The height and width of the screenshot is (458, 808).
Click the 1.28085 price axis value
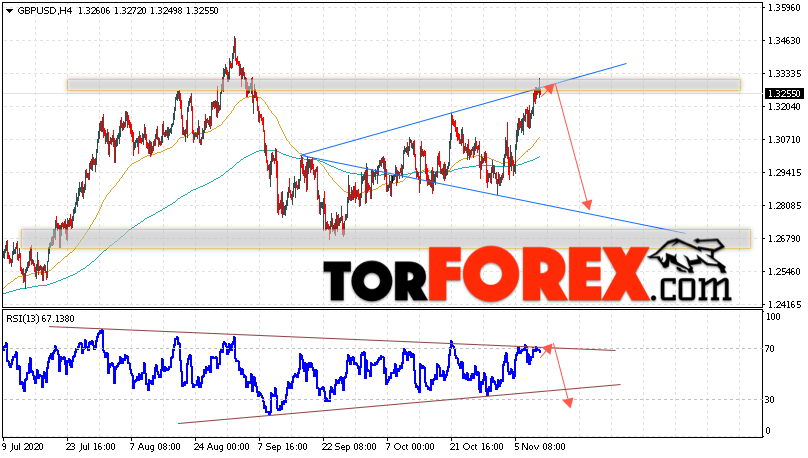pyautogui.click(x=784, y=206)
